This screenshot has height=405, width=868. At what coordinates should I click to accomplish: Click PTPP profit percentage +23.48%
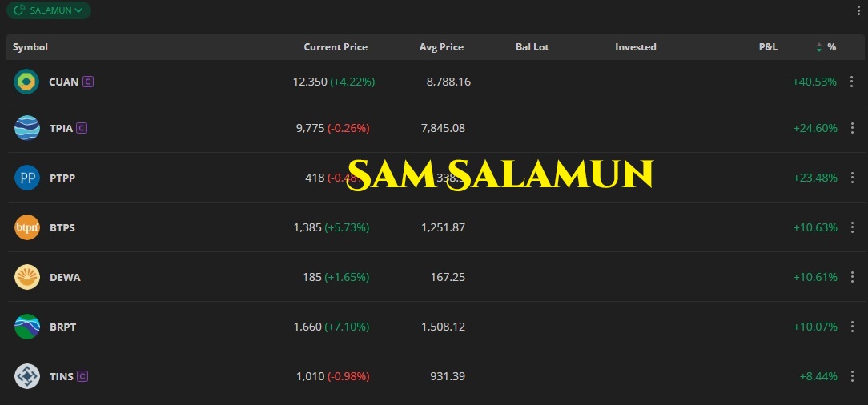click(815, 178)
